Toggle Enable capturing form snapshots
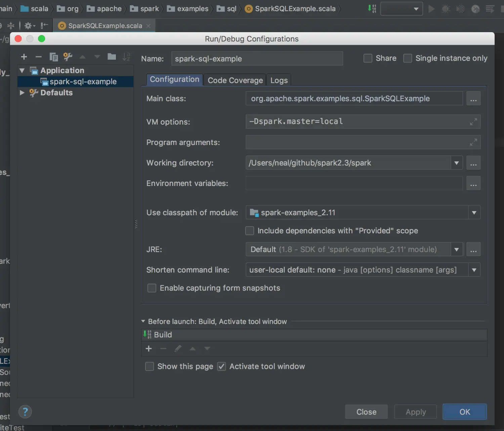The height and width of the screenshot is (431, 504). 152,288
